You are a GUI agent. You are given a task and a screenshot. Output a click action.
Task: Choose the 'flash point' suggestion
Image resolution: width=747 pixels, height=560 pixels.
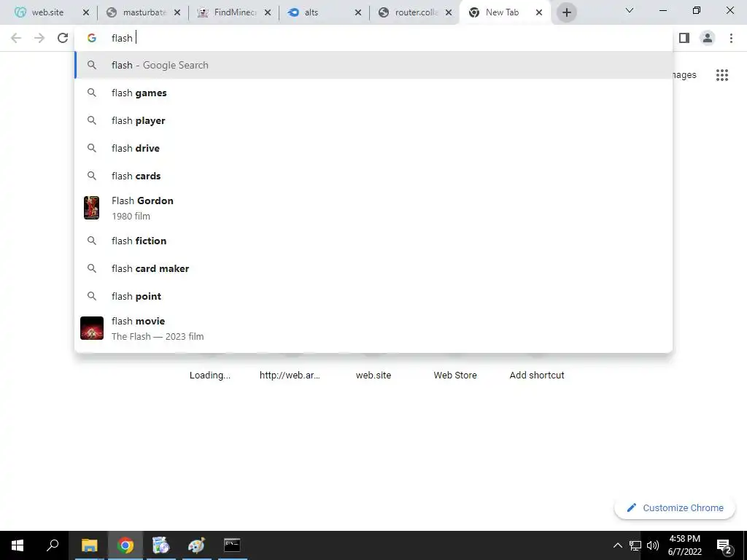point(373,296)
